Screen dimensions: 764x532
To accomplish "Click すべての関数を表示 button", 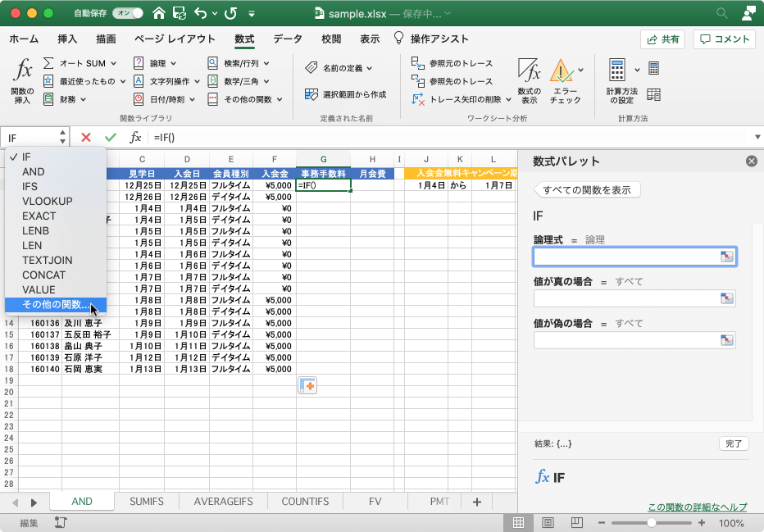I will 587,189.
